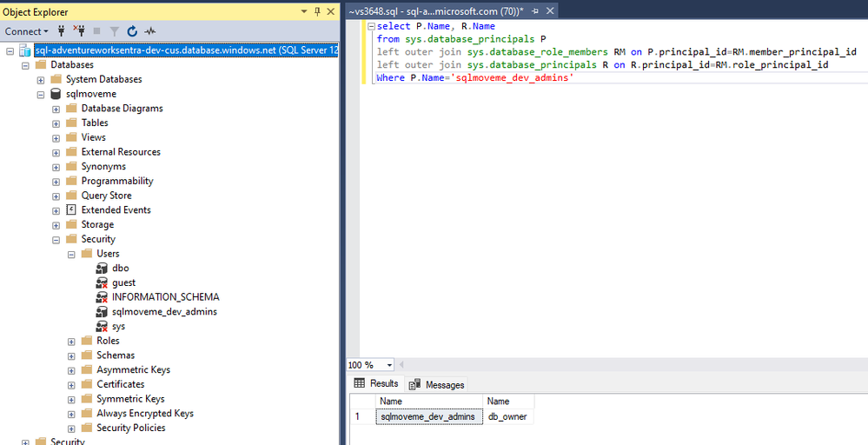Switch to the ~vs3648.sql query tab
868x445 pixels.
(435, 11)
